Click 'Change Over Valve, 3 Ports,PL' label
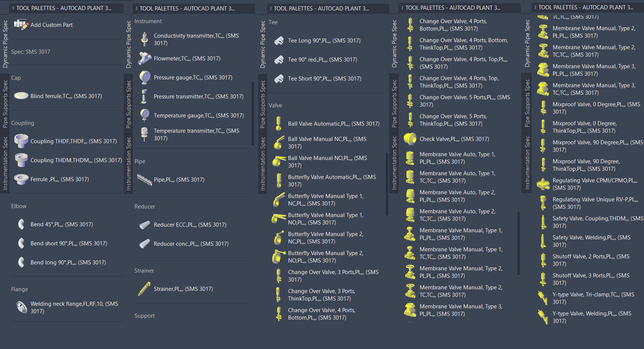The width and height of the screenshot is (644, 349). click(333, 276)
